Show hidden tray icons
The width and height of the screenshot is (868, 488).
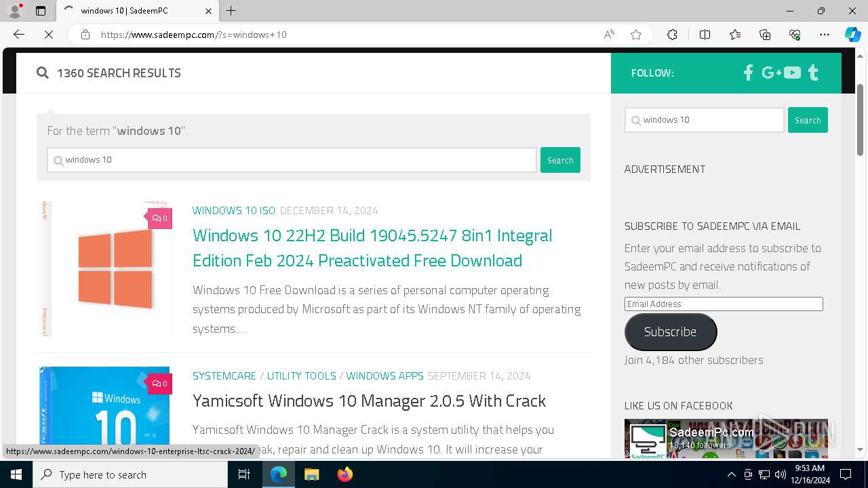tap(731, 474)
